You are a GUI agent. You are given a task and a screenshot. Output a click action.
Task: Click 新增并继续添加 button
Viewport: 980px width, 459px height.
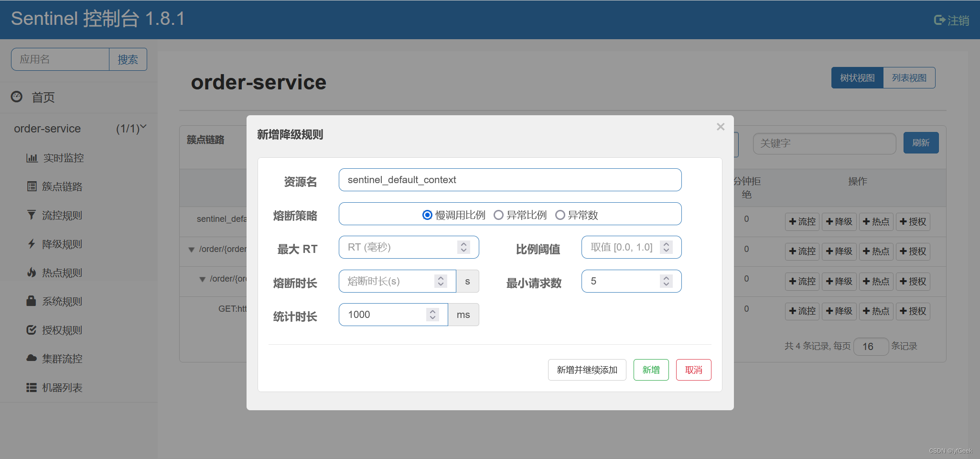pos(587,370)
